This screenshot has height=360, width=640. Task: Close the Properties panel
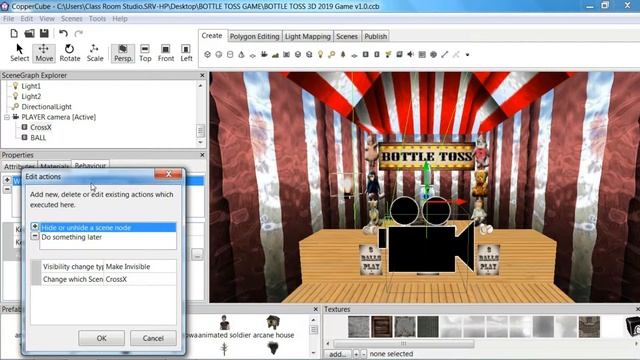click(x=202, y=155)
